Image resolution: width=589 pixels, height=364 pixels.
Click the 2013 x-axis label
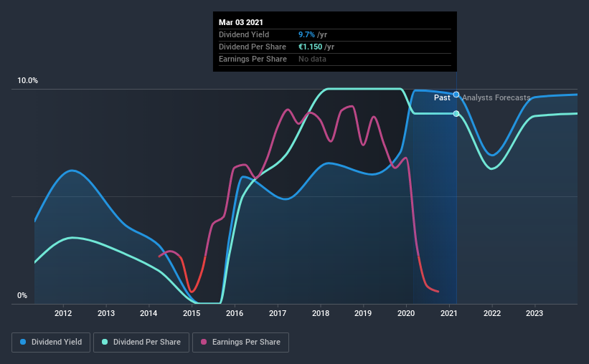point(106,313)
